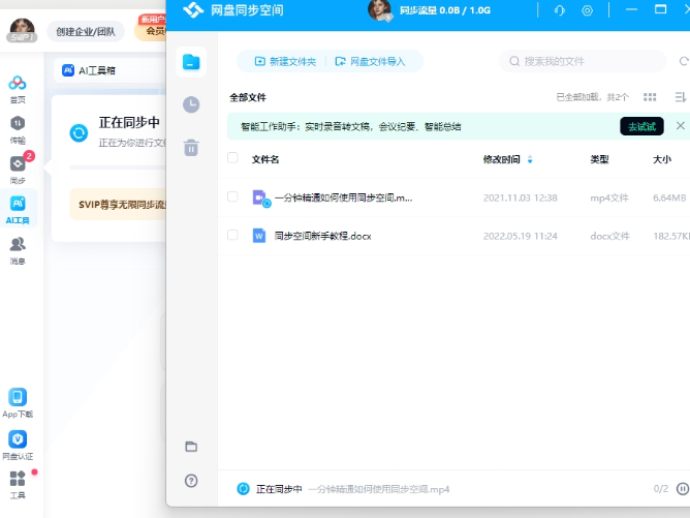
Task: Click the 类型 column header
Action: click(x=599, y=159)
